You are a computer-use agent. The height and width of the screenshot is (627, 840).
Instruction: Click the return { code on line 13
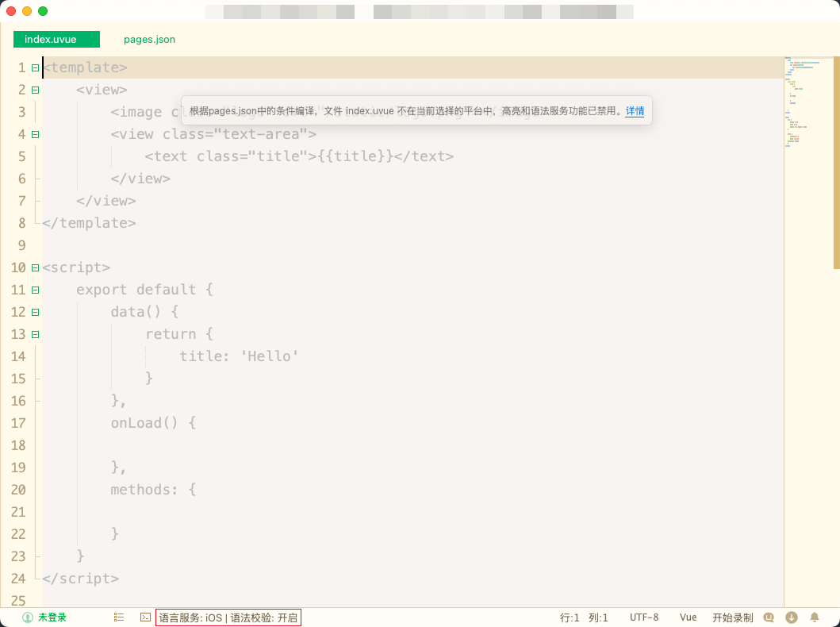tap(179, 334)
